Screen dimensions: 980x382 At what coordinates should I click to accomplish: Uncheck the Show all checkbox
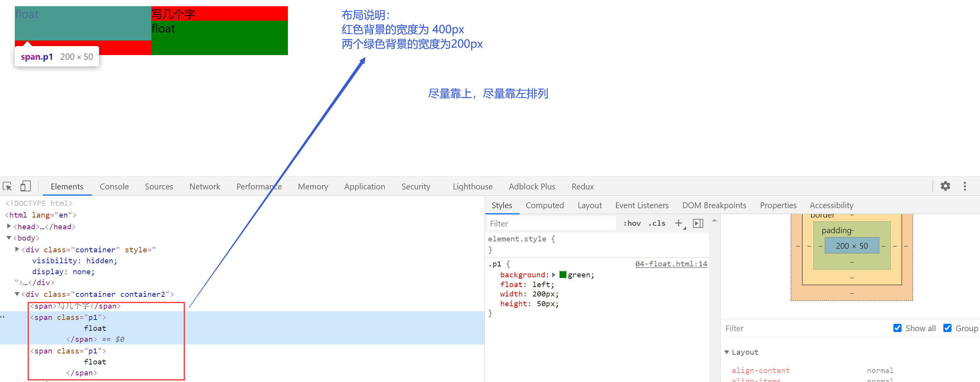897,328
